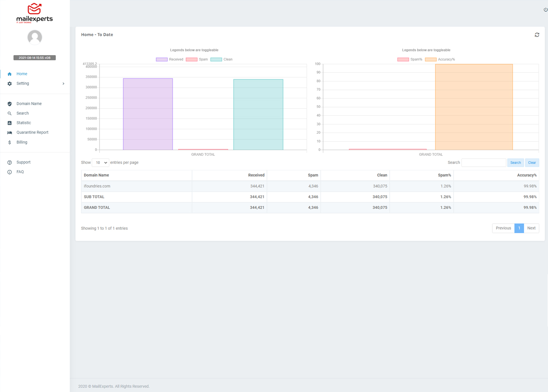The width and height of the screenshot is (548, 392).
Task: Expand the Setting submenu chevron
Action: coord(63,83)
